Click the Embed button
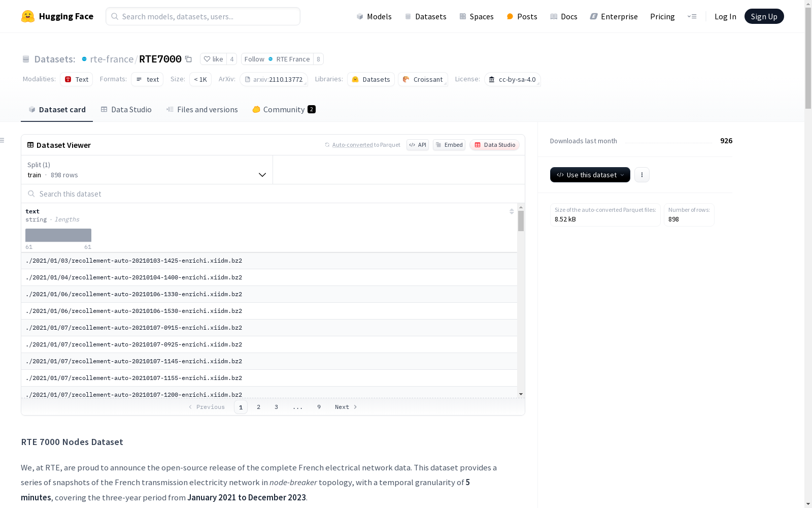Viewport: 812px width, 508px height. 449,145
